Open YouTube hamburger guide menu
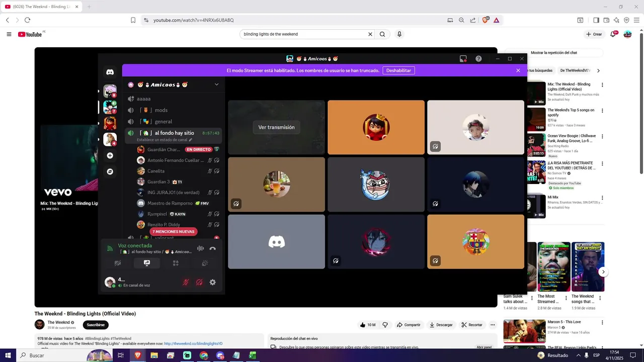Image resolution: width=644 pixels, height=362 pixels. (x=9, y=34)
